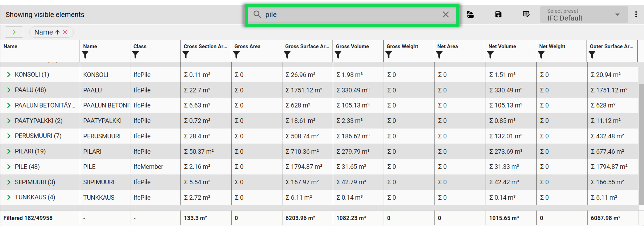This screenshot has width=644, height=226.
Task: Open the three-dot more options menu
Action: point(636,15)
